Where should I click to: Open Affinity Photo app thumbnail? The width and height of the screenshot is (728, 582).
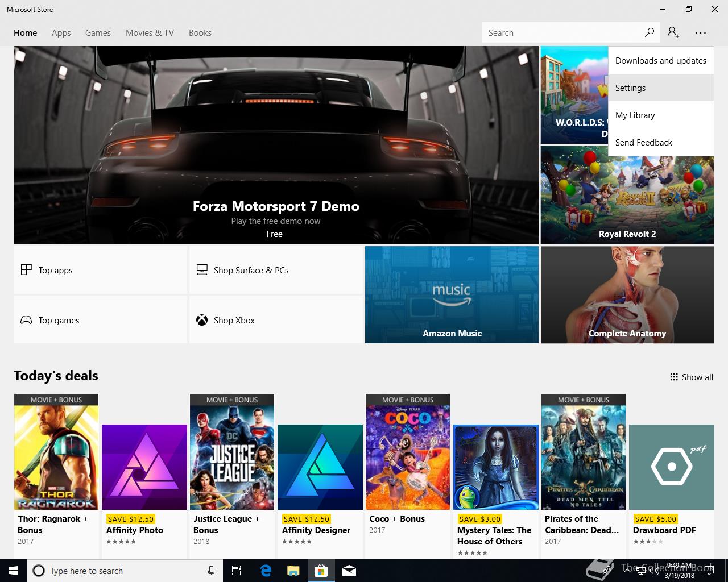[x=144, y=467]
